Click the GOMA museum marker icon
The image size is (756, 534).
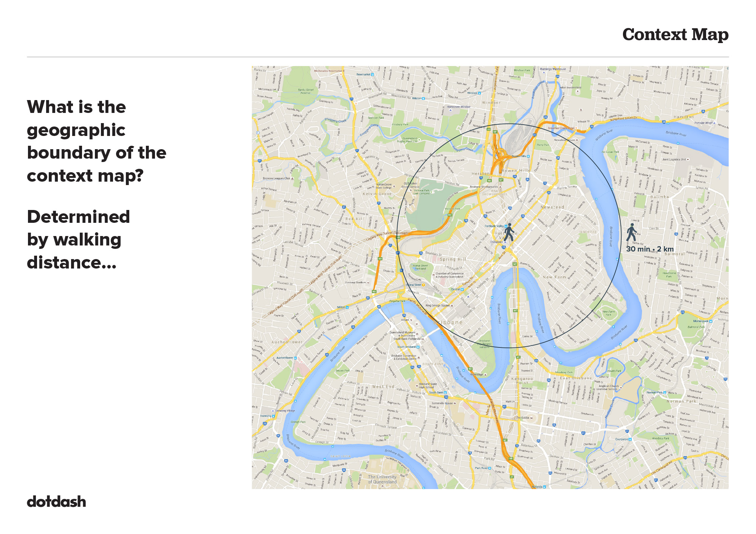(x=411, y=320)
